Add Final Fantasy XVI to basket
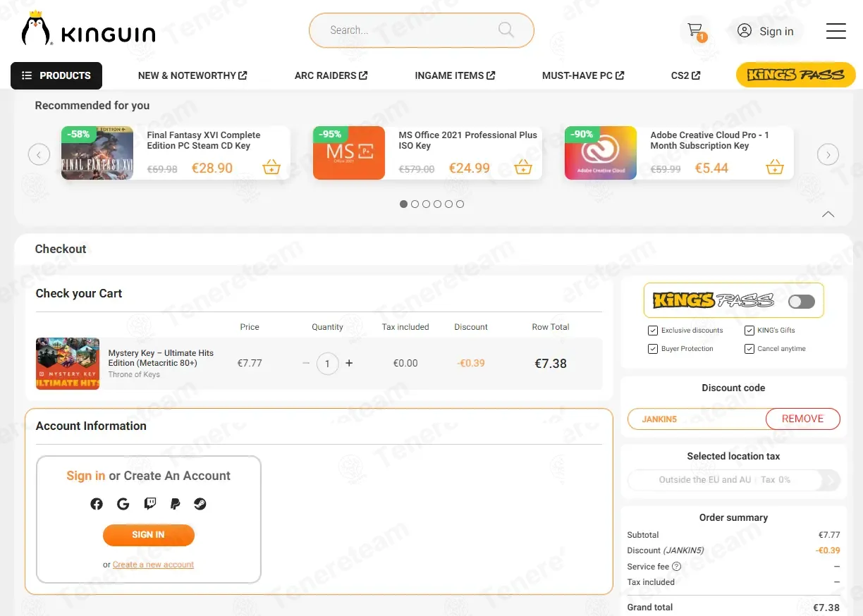 pyautogui.click(x=271, y=168)
